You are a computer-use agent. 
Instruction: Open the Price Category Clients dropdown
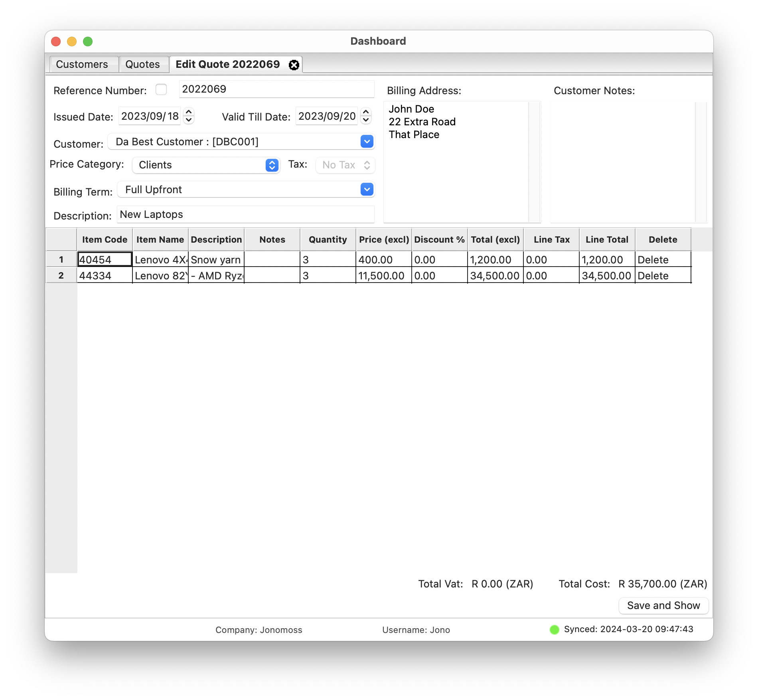coord(206,165)
